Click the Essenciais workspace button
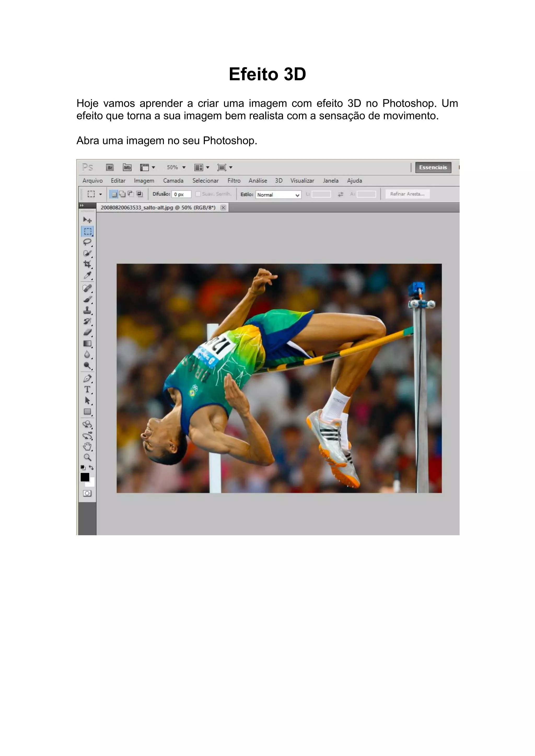535x756 pixels. 433,167
